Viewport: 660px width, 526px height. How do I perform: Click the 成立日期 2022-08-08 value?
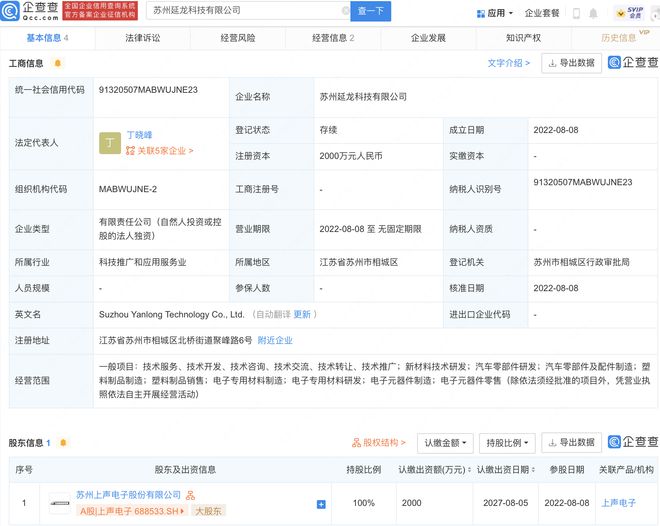point(556,130)
